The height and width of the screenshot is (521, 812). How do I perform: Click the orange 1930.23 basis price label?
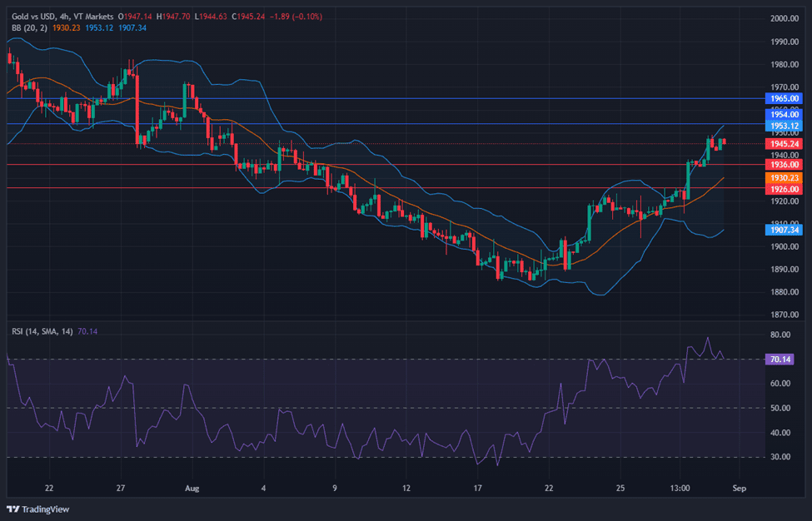[783, 177]
